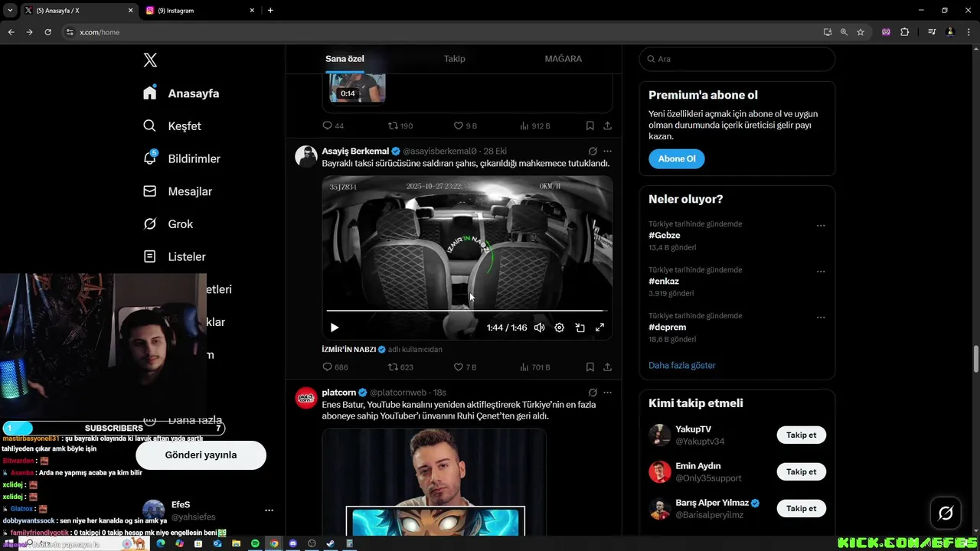Open Listeler in sidebar
Image resolution: width=980 pixels, height=551 pixels.
pyautogui.click(x=175, y=256)
